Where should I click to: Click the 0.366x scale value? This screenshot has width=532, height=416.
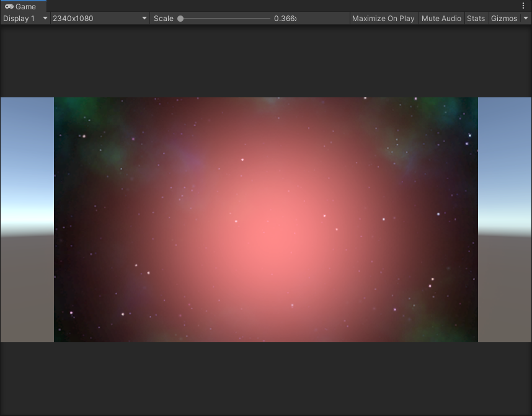(285, 19)
